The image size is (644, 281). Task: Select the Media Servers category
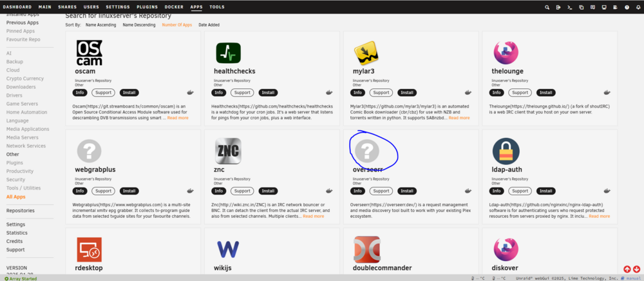pos(22,138)
